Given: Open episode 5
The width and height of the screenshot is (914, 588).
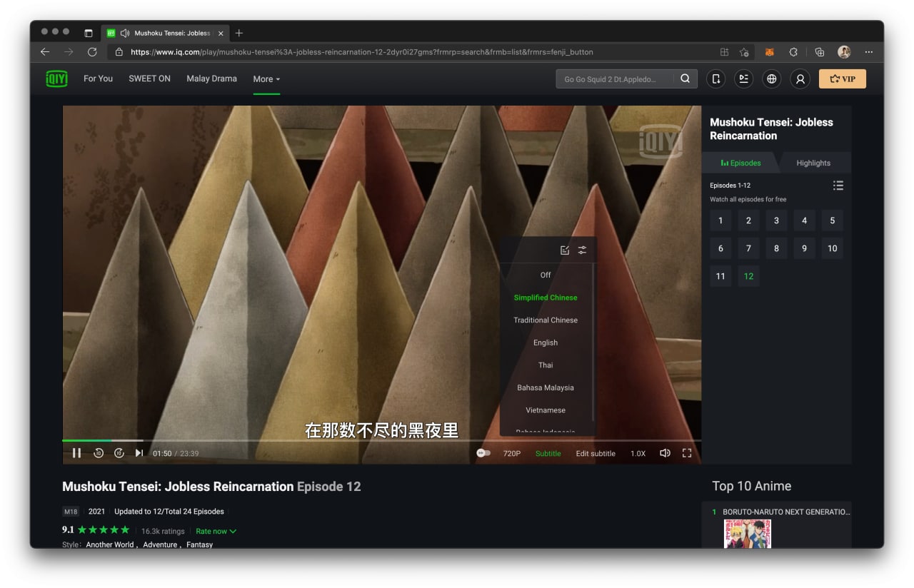Looking at the screenshot, I should pos(832,220).
